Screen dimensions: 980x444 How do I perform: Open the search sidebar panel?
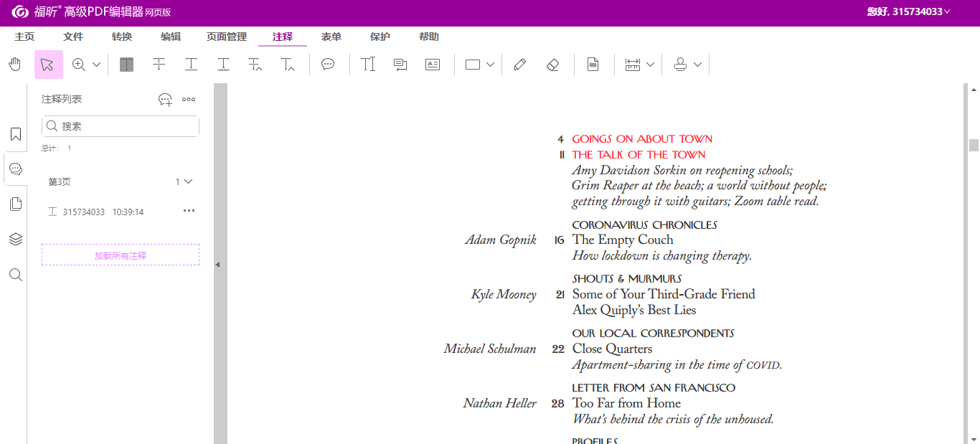15,275
